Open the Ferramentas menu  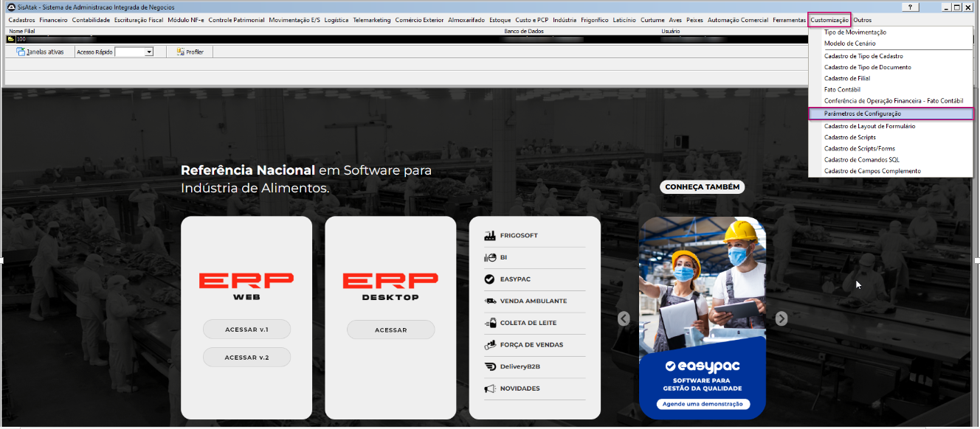point(789,20)
